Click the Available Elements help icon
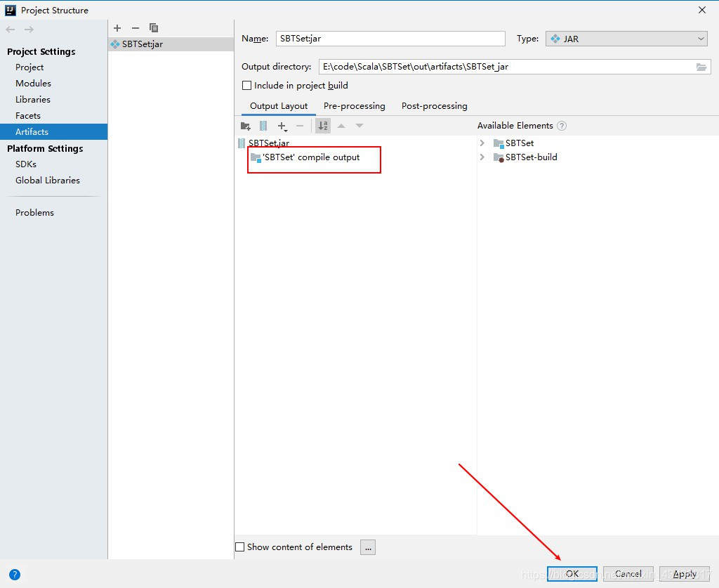 (561, 126)
